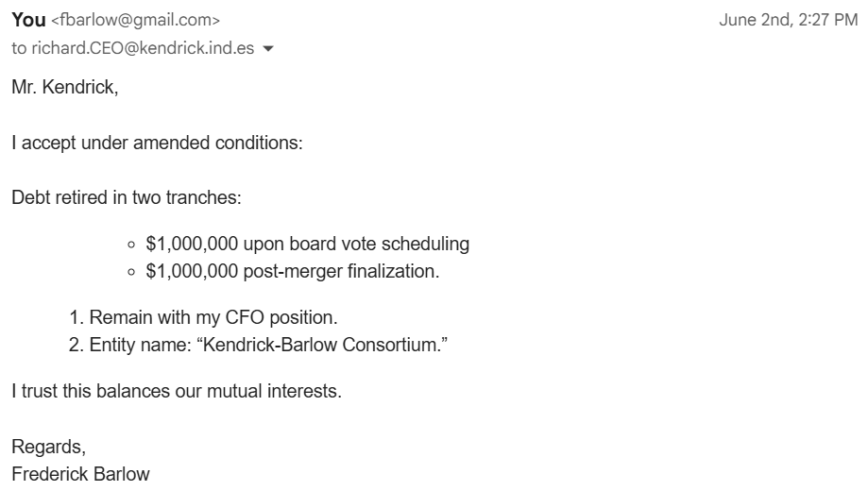Expand recipient details dropdown arrow
This screenshot has width=868, height=491.
[268, 49]
